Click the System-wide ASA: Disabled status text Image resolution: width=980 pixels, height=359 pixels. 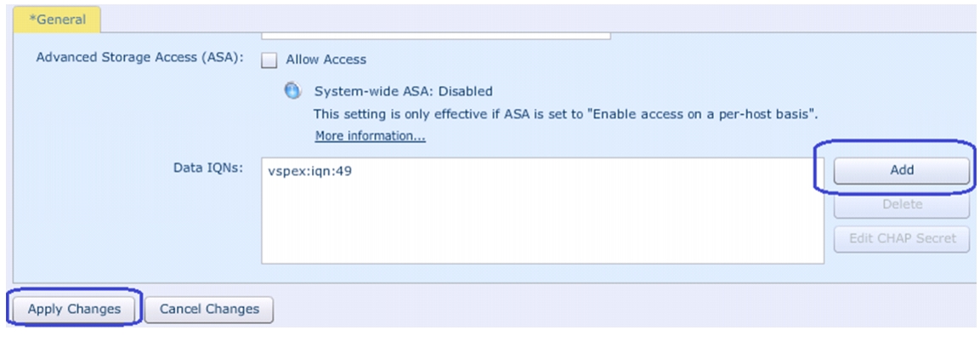403,91
